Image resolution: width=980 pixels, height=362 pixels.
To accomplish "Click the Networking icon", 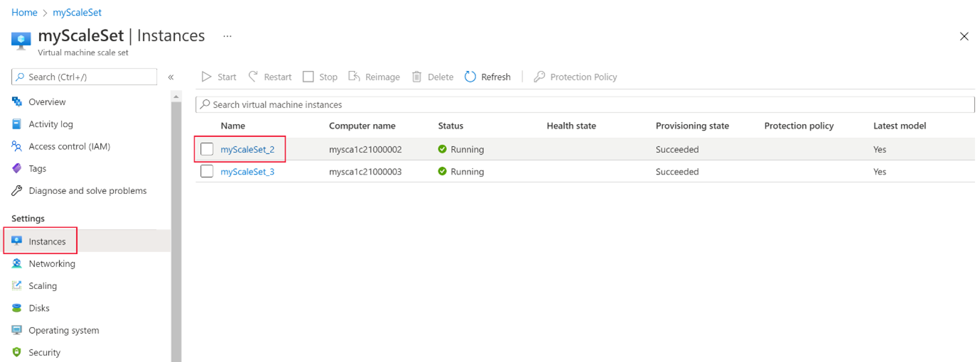I will tap(17, 263).
